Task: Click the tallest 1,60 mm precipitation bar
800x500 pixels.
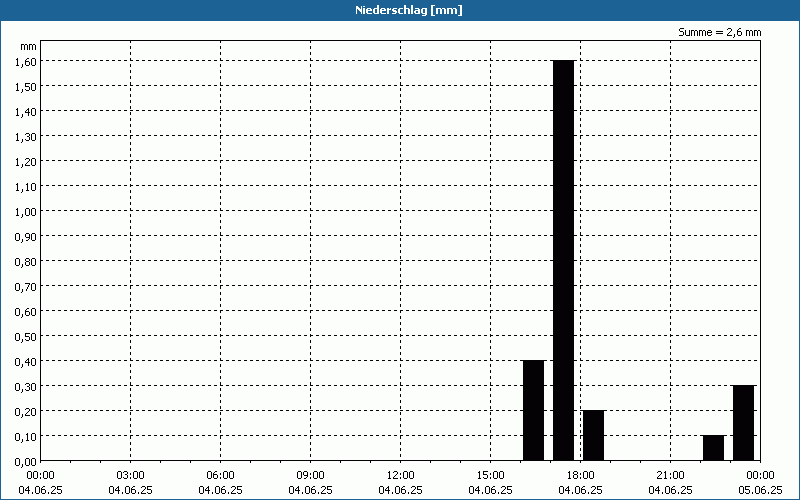Action: (x=563, y=260)
